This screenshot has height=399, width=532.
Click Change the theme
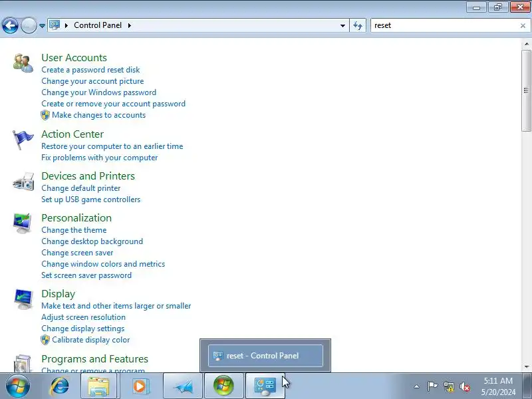74,230
